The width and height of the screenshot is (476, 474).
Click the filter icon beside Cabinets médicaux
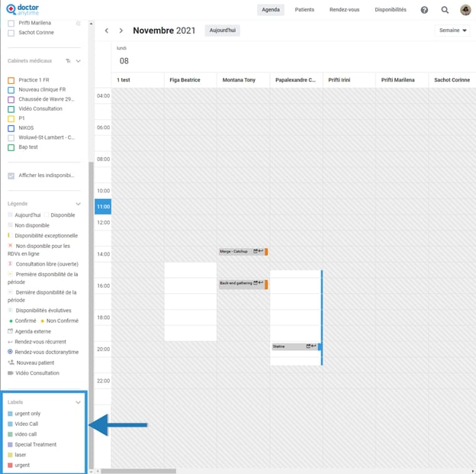(68, 61)
